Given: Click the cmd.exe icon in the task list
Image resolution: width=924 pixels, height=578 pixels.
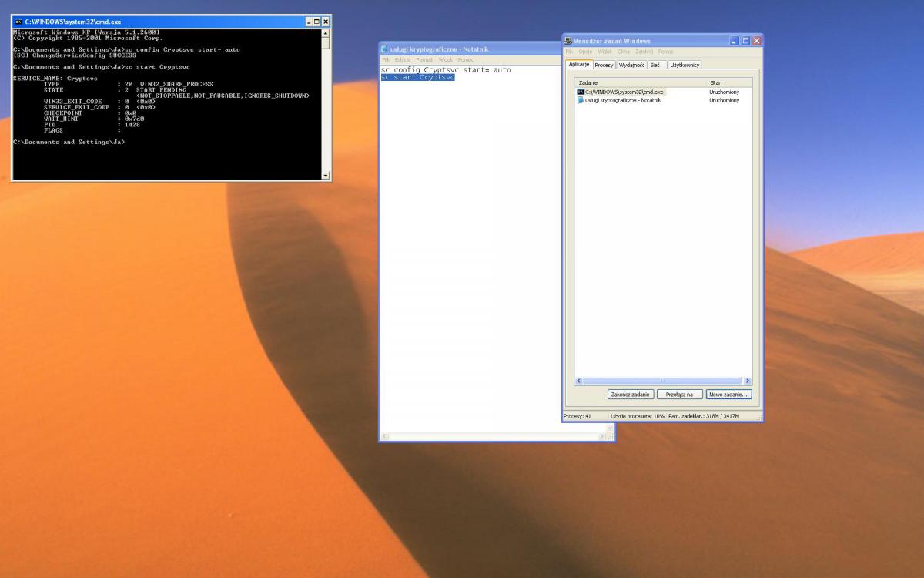Looking at the screenshot, I should tap(581, 92).
